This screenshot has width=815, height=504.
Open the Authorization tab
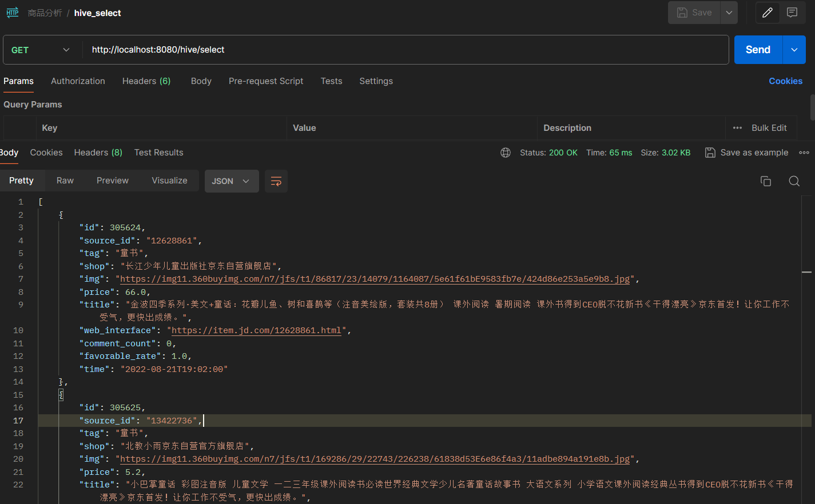click(78, 81)
